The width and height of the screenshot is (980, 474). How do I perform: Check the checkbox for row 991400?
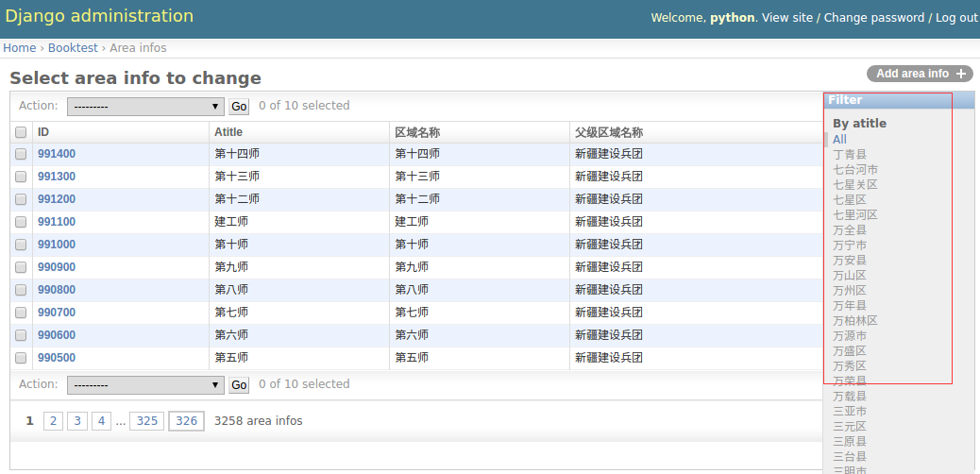(x=21, y=154)
